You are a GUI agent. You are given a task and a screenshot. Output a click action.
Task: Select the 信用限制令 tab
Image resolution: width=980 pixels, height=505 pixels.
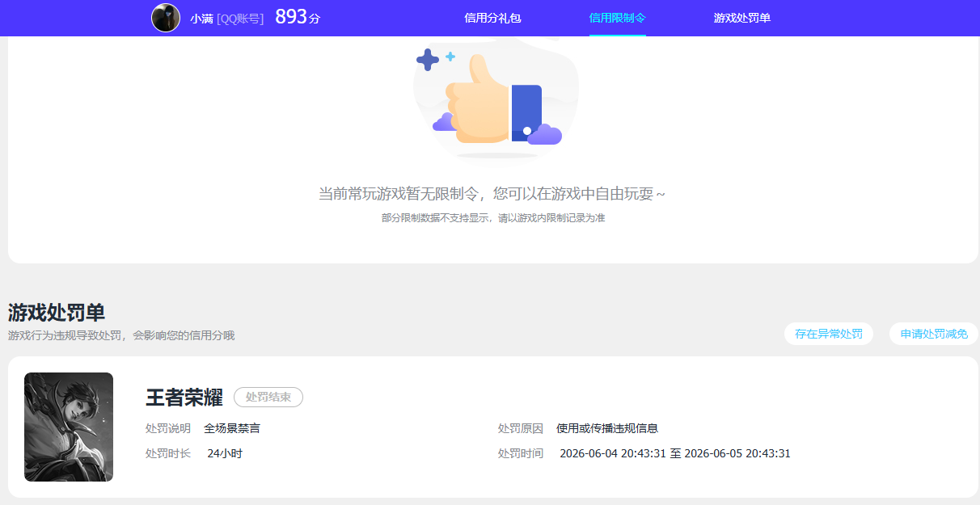pyautogui.click(x=618, y=18)
